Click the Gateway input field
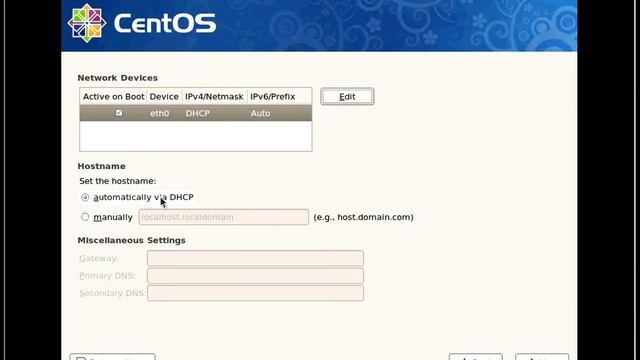Image resolution: width=640 pixels, height=360 pixels. click(255, 258)
